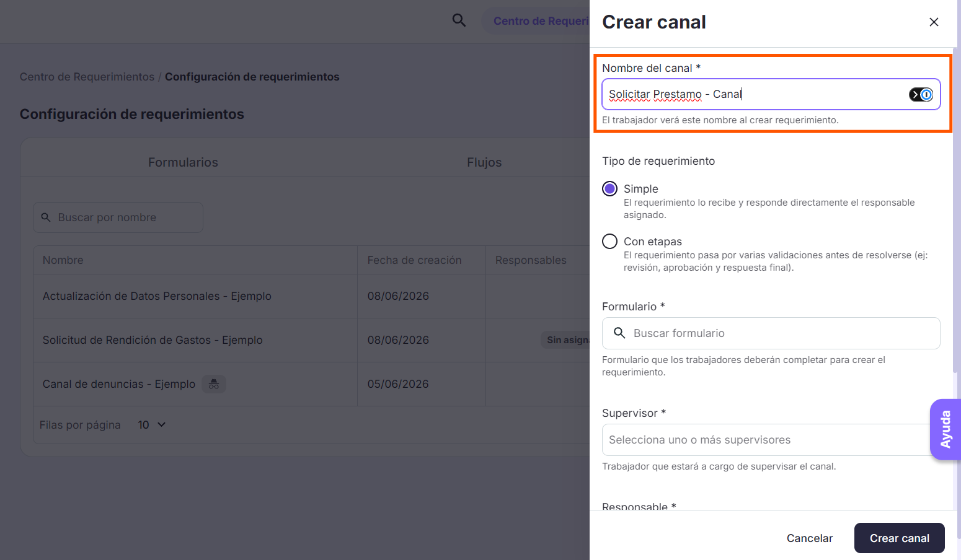This screenshot has height=560, width=961.
Task: Go to Centro de Requerimientos breadcrumb
Action: click(87, 77)
